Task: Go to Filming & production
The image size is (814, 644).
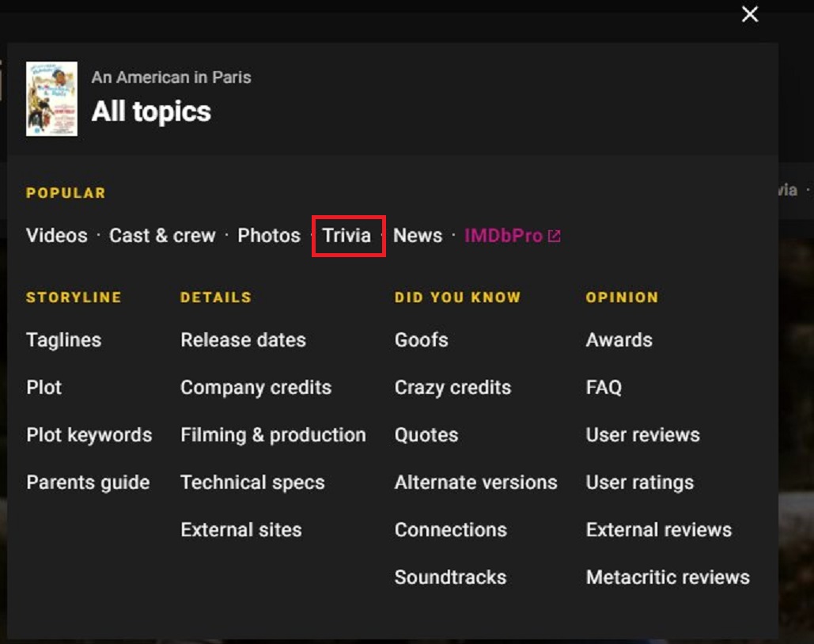Action: pos(273,435)
